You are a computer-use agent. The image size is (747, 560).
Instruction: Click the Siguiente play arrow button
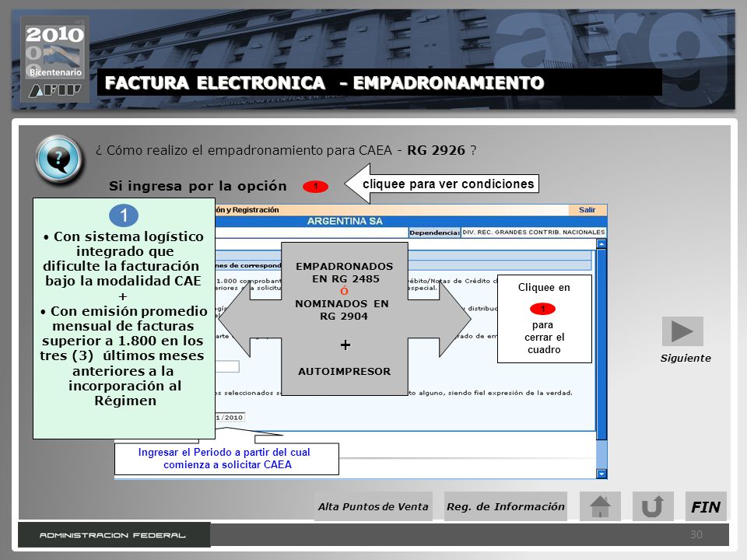[x=682, y=331]
